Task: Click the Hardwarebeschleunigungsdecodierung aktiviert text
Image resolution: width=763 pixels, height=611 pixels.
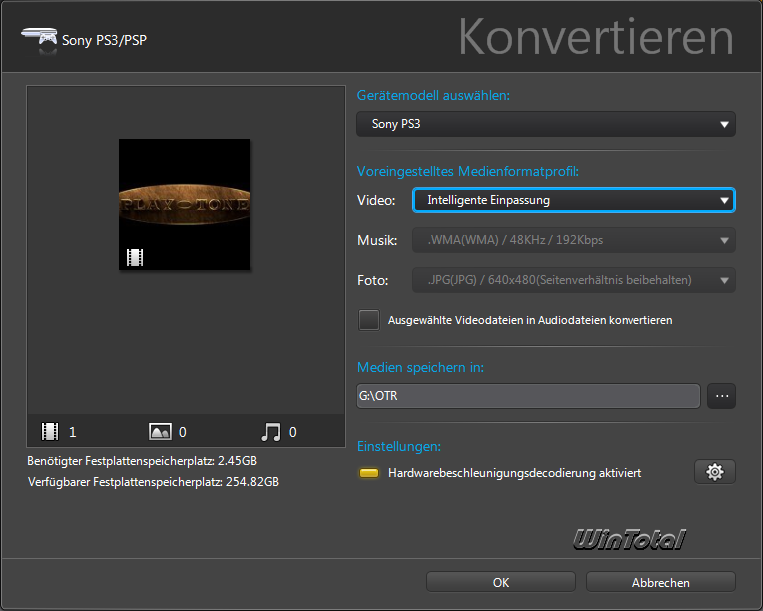Action: [x=514, y=473]
